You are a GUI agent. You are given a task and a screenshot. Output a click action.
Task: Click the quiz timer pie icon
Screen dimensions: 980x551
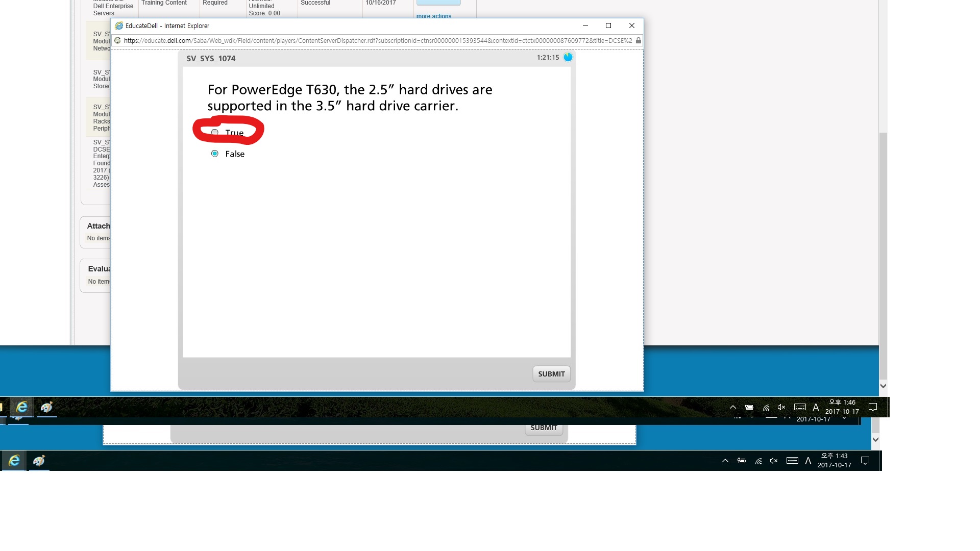pyautogui.click(x=568, y=57)
